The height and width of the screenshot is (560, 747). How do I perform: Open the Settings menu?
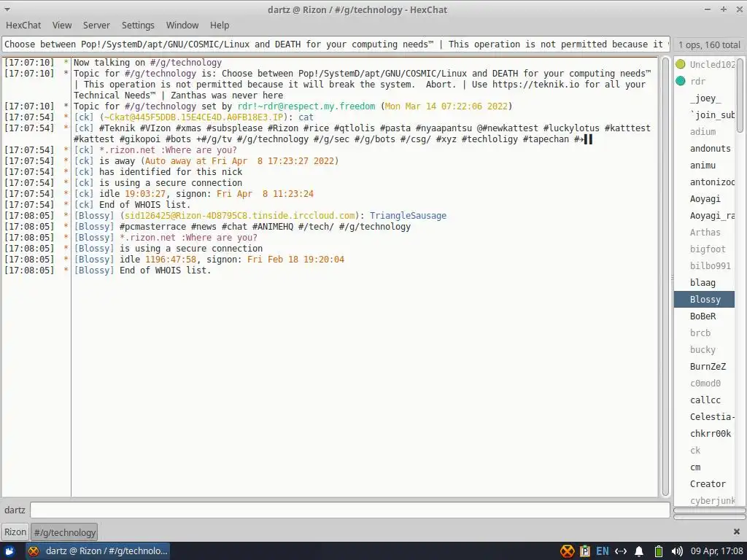pos(138,26)
